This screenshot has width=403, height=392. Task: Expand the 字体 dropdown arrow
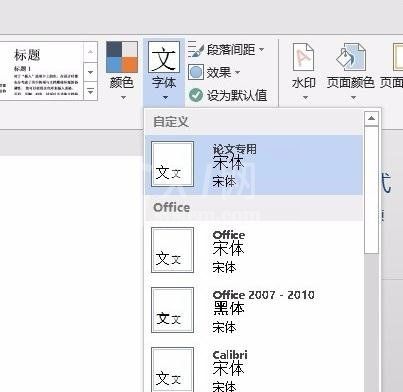click(165, 98)
